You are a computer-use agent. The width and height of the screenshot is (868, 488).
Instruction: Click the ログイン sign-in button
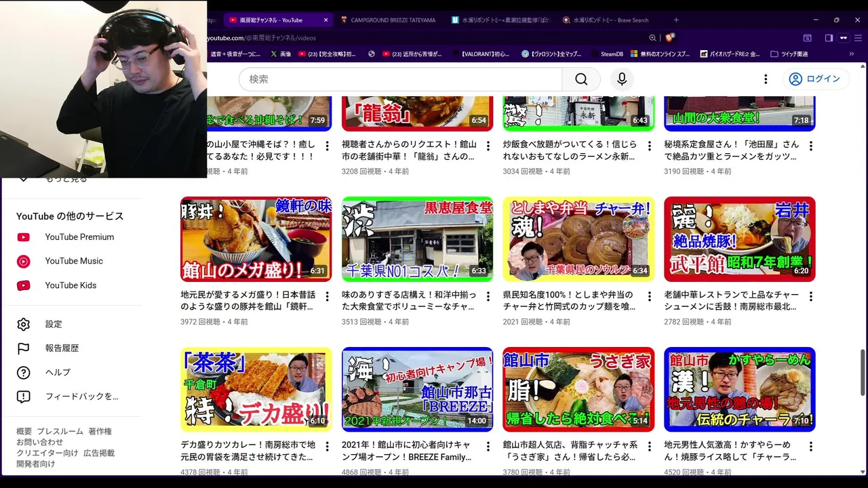coord(815,79)
